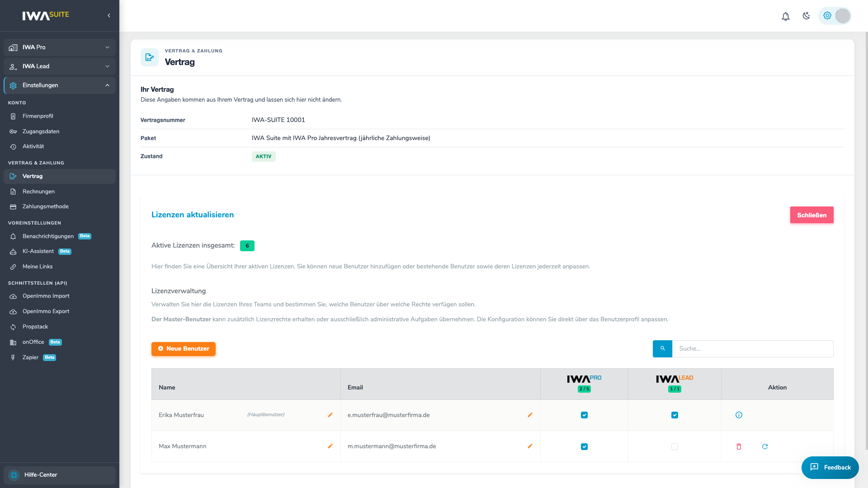
Task: Click the (Hauptbenutzer) label
Action: 266,415
